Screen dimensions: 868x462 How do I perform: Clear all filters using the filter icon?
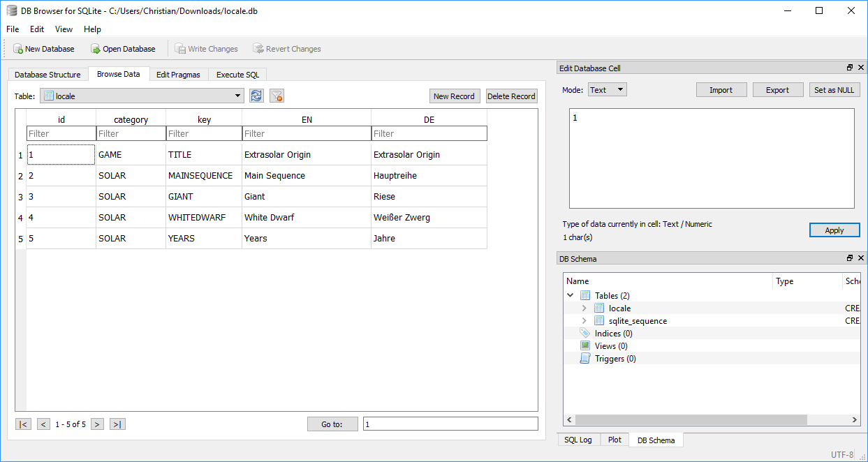click(x=277, y=96)
